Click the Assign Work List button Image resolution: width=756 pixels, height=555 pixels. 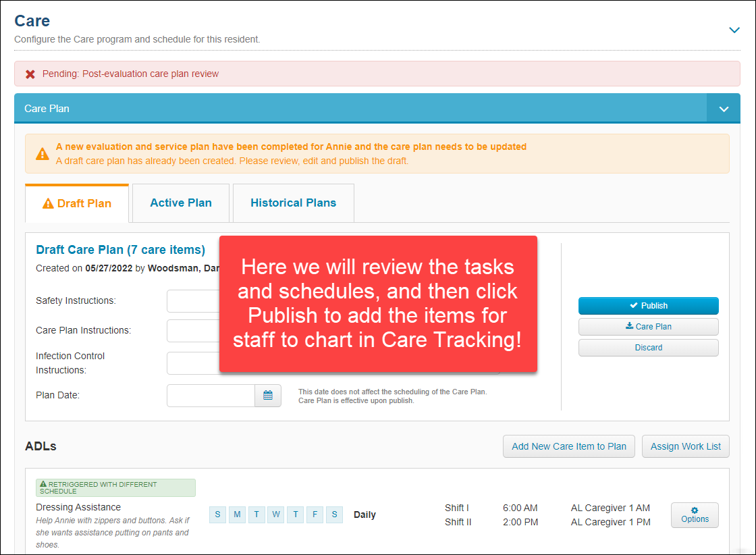point(685,446)
